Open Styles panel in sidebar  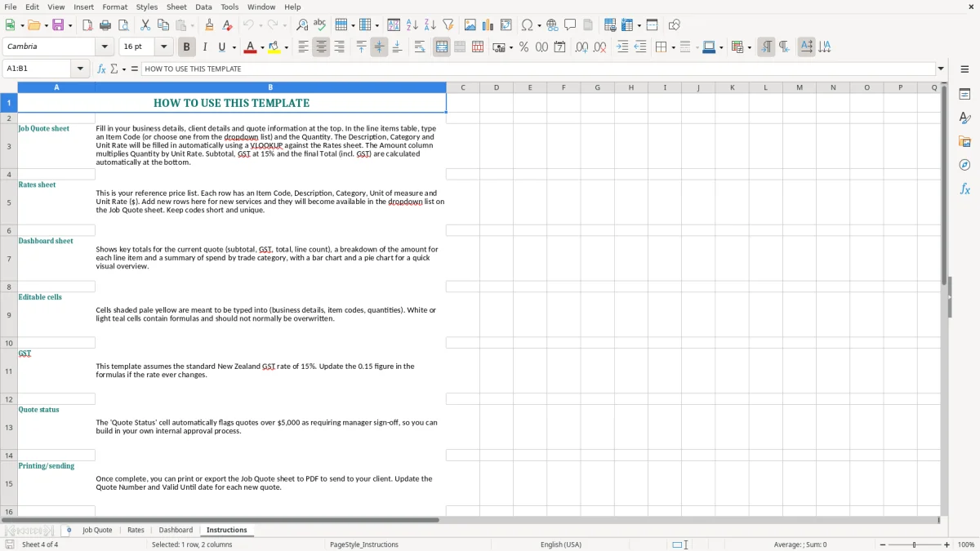click(964, 118)
